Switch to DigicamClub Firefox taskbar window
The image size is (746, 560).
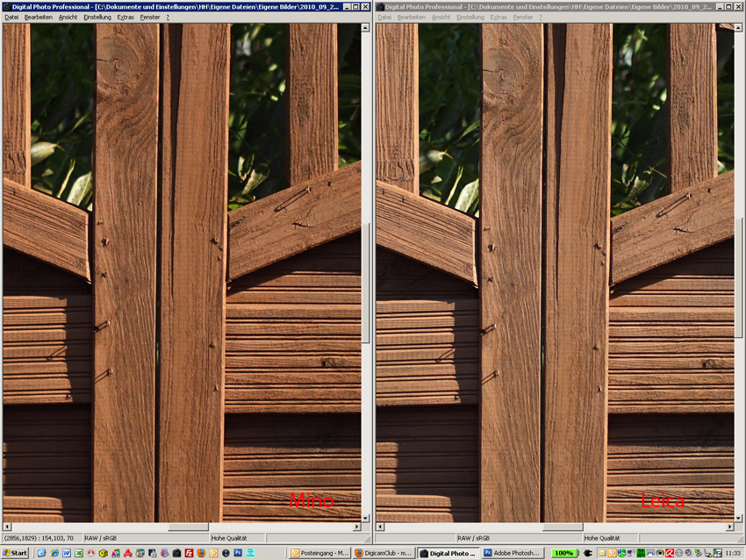pyautogui.click(x=384, y=553)
